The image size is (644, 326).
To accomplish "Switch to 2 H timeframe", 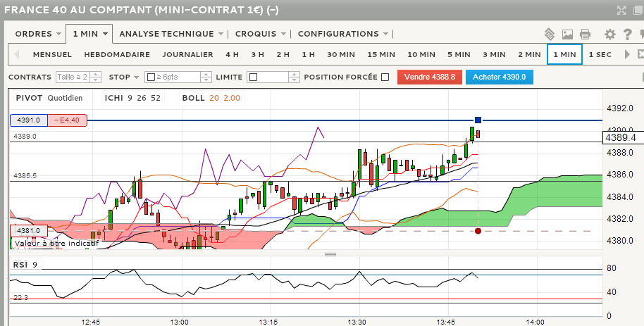I will [x=283, y=55].
